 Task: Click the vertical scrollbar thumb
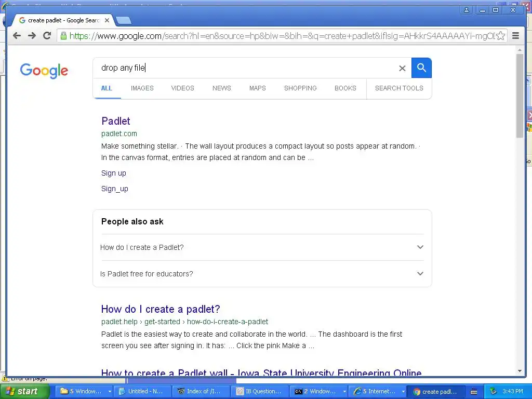[x=520, y=96]
